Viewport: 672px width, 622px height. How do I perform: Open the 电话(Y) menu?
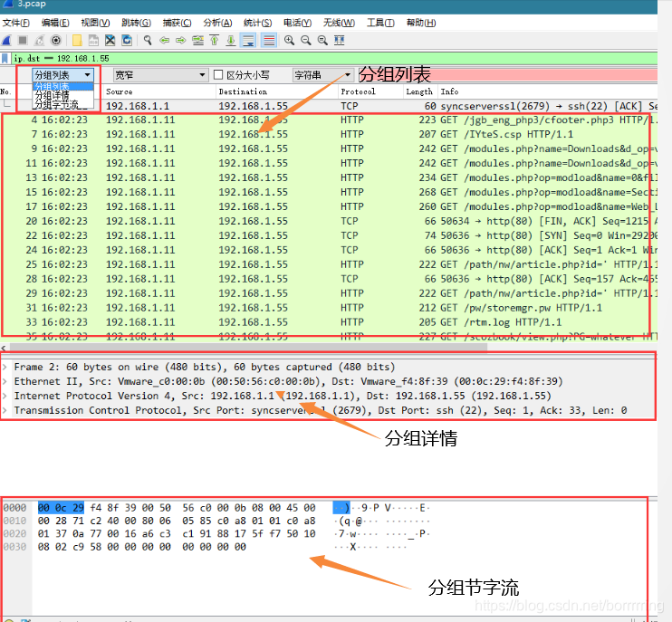(297, 23)
